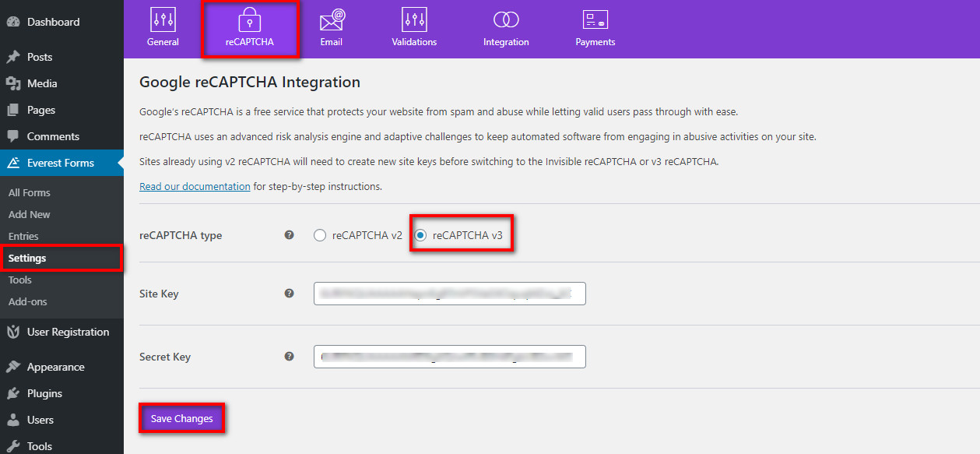Click the Pages icon in sidebar
The width and height of the screenshot is (980, 454).
(x=13, y=110)
